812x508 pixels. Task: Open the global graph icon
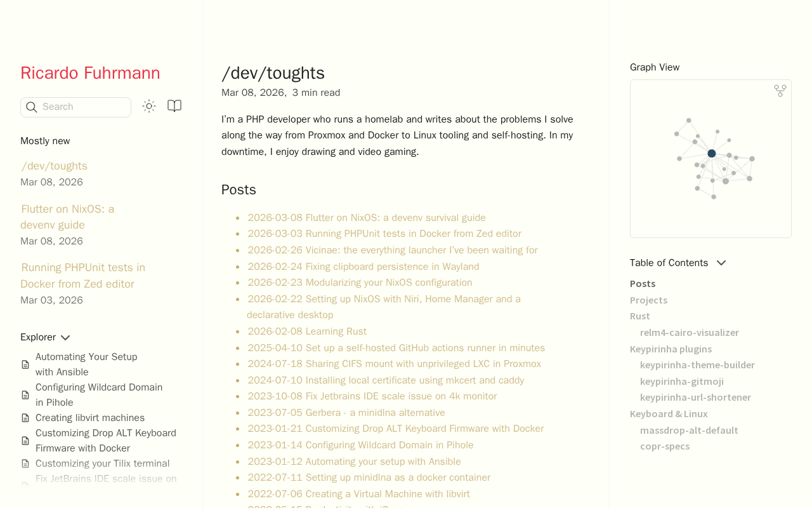(780, 91)
